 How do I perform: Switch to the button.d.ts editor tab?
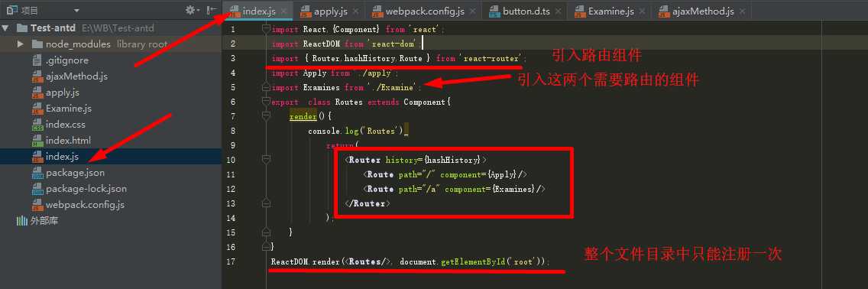pyautogui.click(x=526, y=11)
